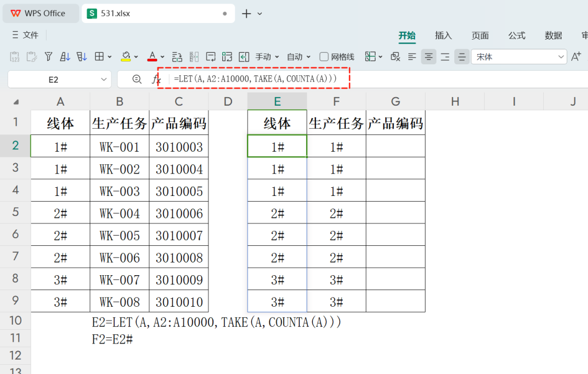The width and height of the screenshot is (588, 374).
Task: Switch to the 数据 ribbon tab
Action: click(x=554, y=36)
